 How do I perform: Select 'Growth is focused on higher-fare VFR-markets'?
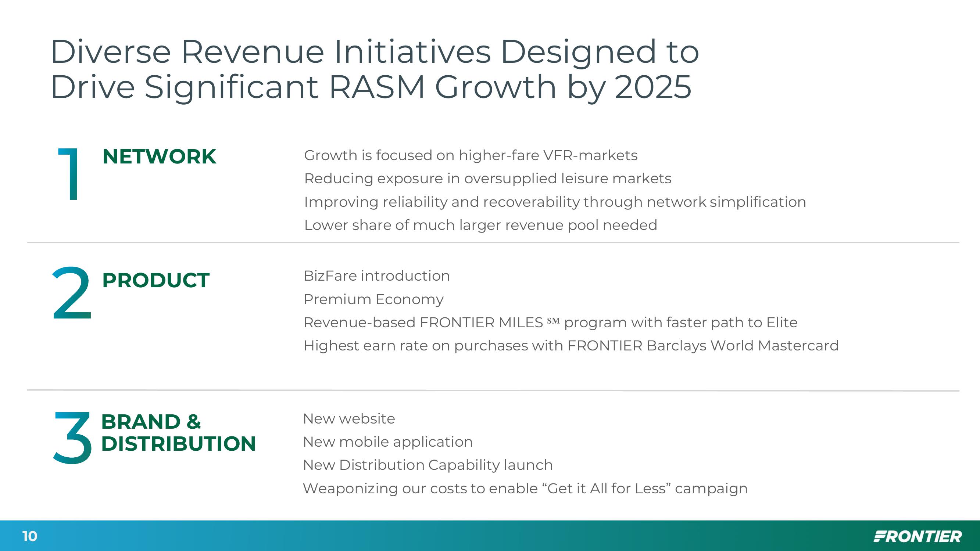coord(471,155)
